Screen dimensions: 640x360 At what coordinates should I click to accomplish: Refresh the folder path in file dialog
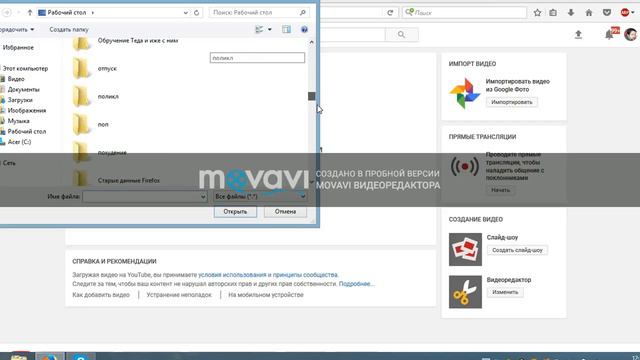pos(196,13)
